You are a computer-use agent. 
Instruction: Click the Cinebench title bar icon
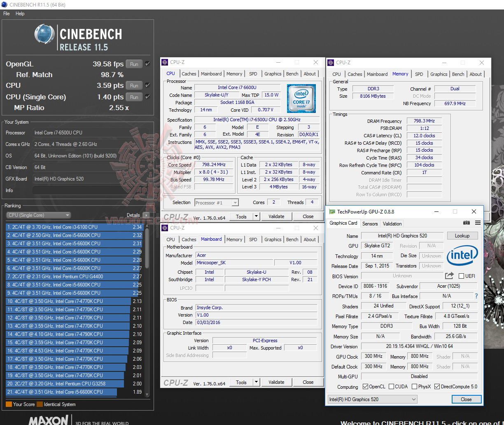tap(4, 5)
